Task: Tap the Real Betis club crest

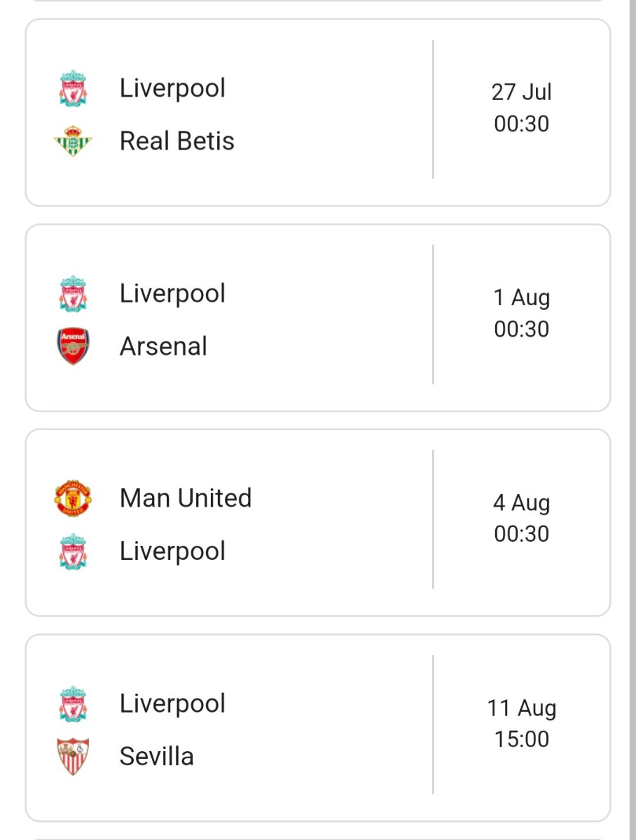Action: 73,141
